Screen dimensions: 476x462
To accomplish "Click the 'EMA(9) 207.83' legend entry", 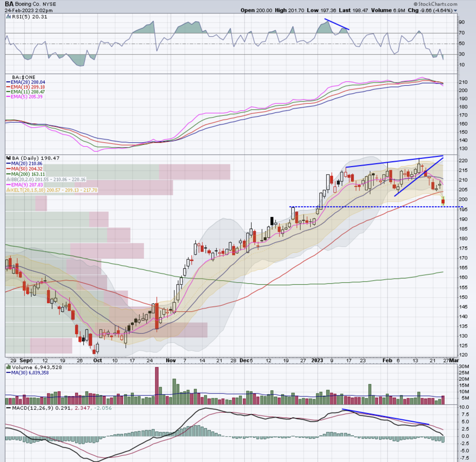I will pyautogui.click(x=24, y=185).
